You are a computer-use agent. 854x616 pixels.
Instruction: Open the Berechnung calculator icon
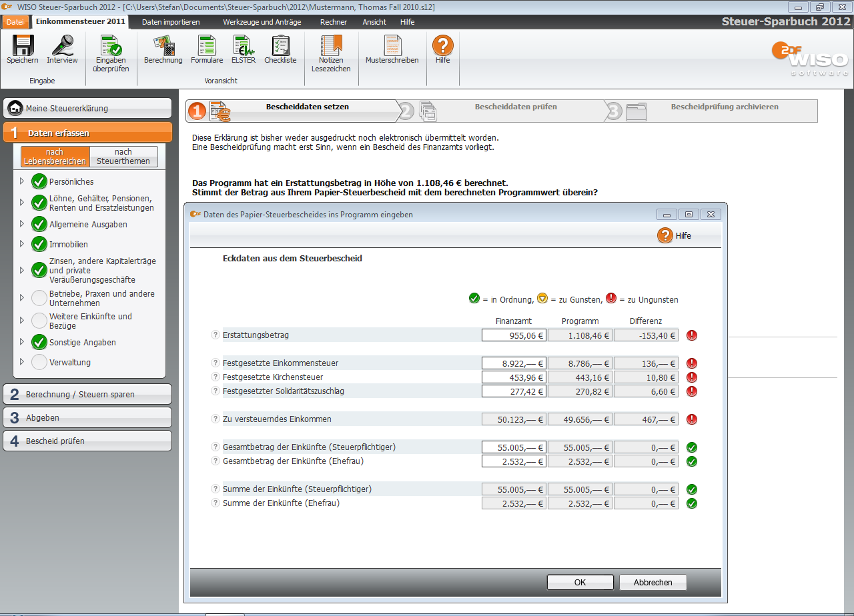click(x=163, y=47)
